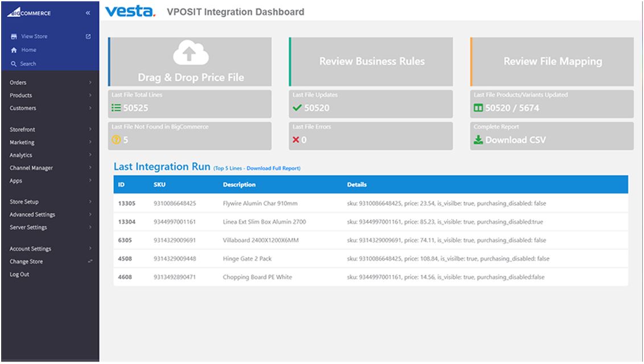This screenshot has width=644, height=364.
Task: Expand the Customers menu chevron
Action: click(x=90, y=108)
